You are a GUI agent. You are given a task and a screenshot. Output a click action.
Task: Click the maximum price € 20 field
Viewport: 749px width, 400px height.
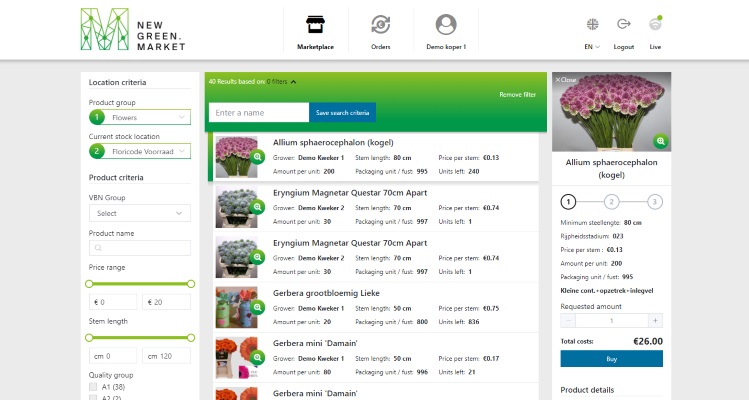pos(167,302)
